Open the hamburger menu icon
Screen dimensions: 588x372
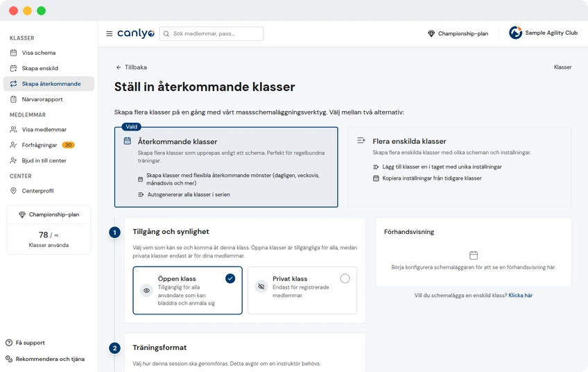point(109,34)
